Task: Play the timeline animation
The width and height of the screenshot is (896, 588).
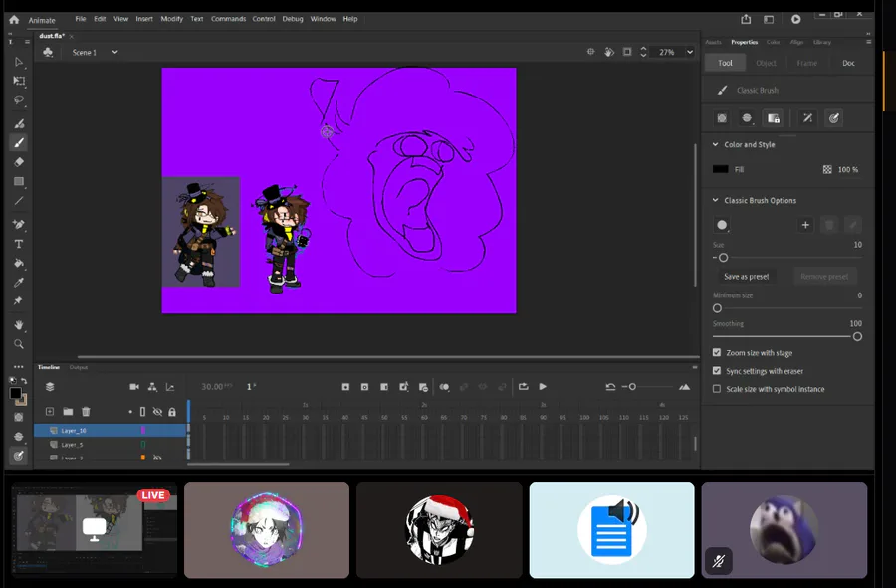Action: click(543, 386)
